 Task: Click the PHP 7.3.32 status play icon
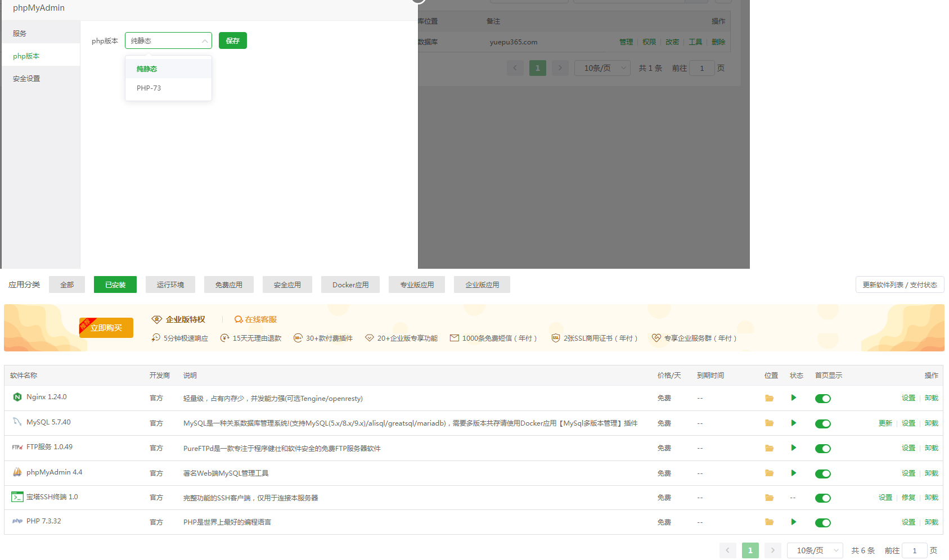[793, 522]
